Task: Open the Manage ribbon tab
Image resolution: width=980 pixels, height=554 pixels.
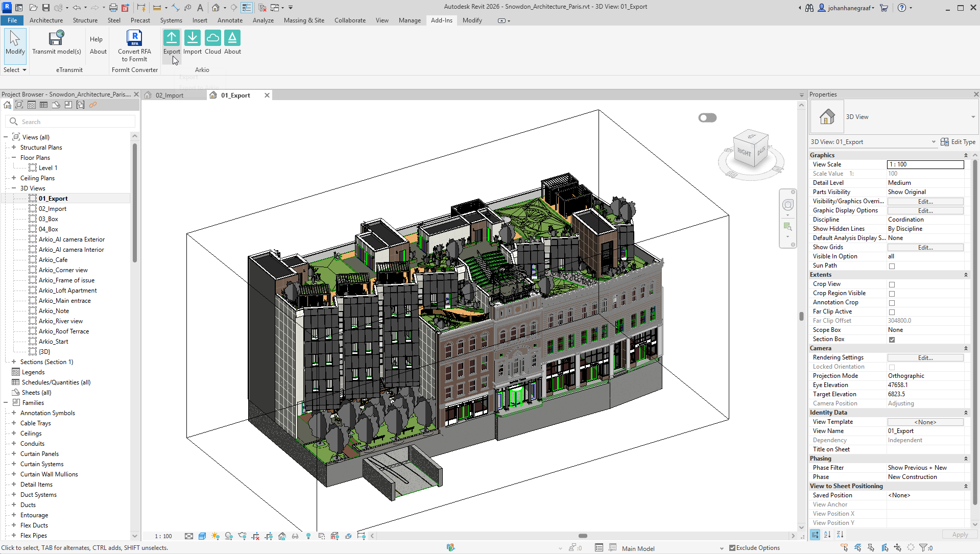Action: 410,20
